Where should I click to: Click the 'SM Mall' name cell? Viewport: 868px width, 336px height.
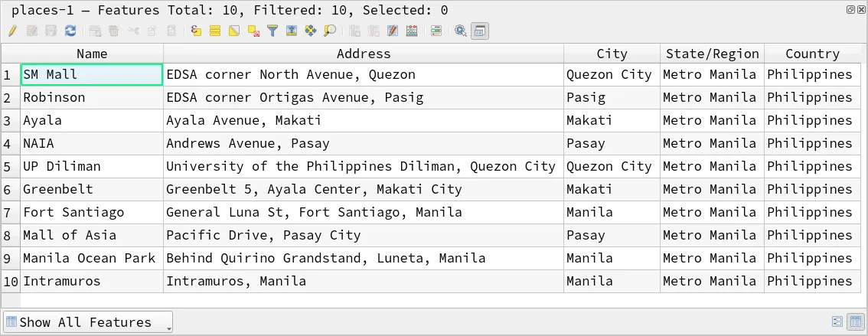92,75
